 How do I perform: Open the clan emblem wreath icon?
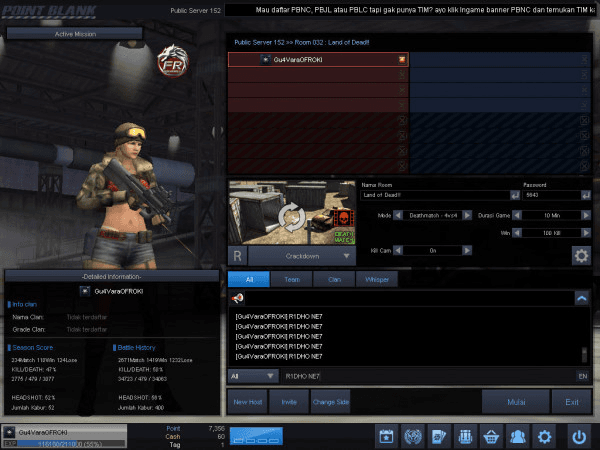pos(412,436)
